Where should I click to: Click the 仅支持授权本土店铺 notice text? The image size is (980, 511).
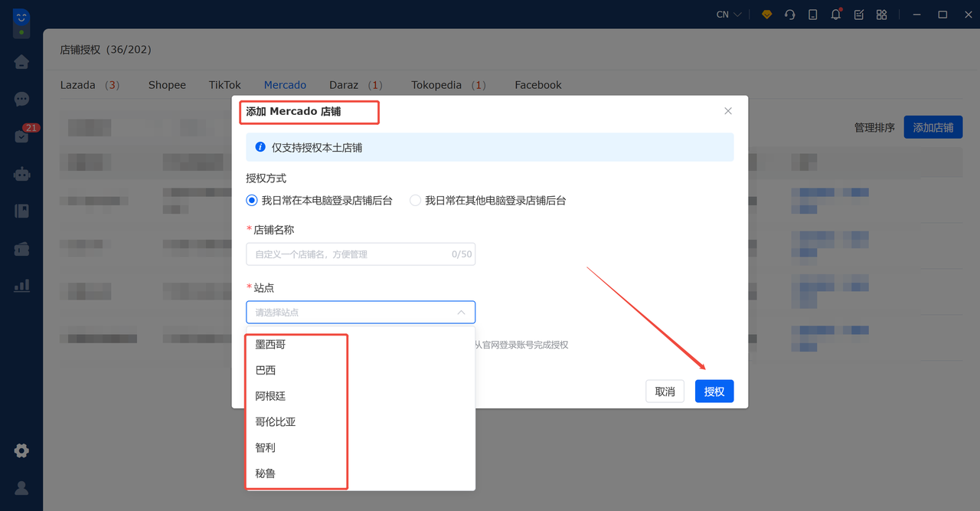pyautogui.click(x=317, y=148)
